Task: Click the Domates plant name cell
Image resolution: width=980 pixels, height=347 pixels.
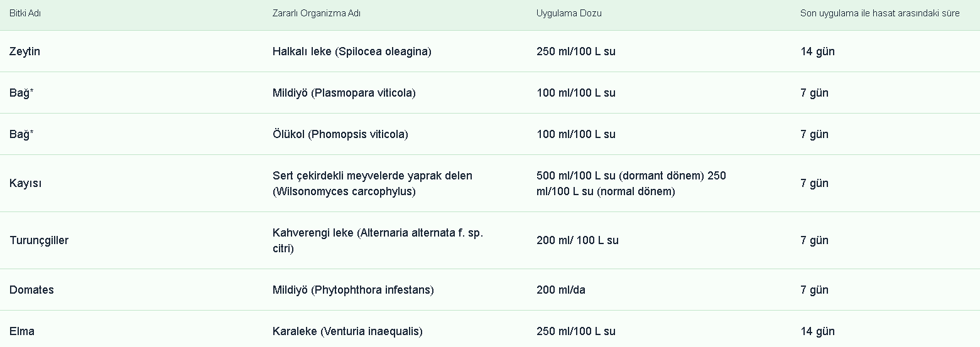Action: [x=31, y=290]
